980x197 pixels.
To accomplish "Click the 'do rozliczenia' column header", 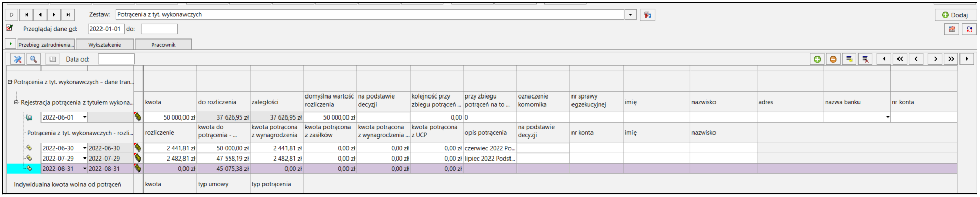I will click(x=223, y=102).
